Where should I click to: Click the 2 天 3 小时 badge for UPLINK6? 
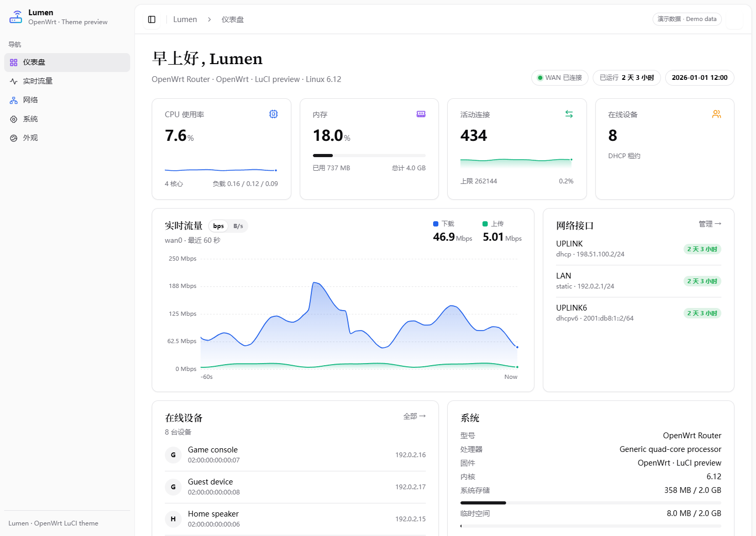[702, 313]
